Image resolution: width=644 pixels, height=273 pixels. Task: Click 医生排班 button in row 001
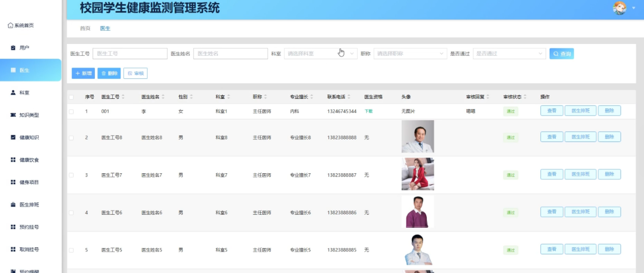[x=581, y=111]
